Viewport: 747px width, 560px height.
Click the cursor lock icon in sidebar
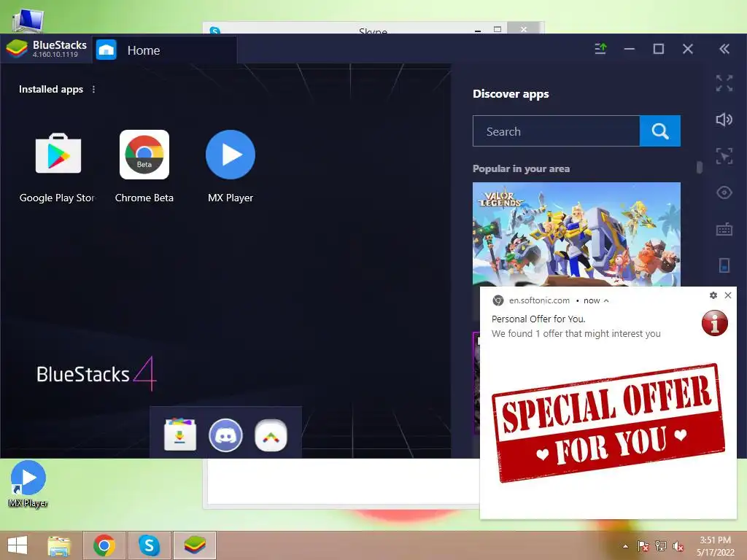pyautogui.click(x=724, y=156)
